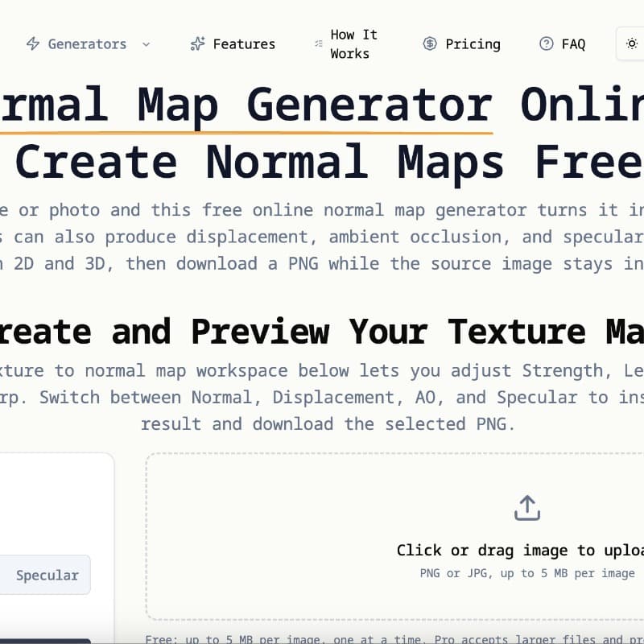Go to the Features section
This screenshot has height=644, width=644.
point(233,44)
